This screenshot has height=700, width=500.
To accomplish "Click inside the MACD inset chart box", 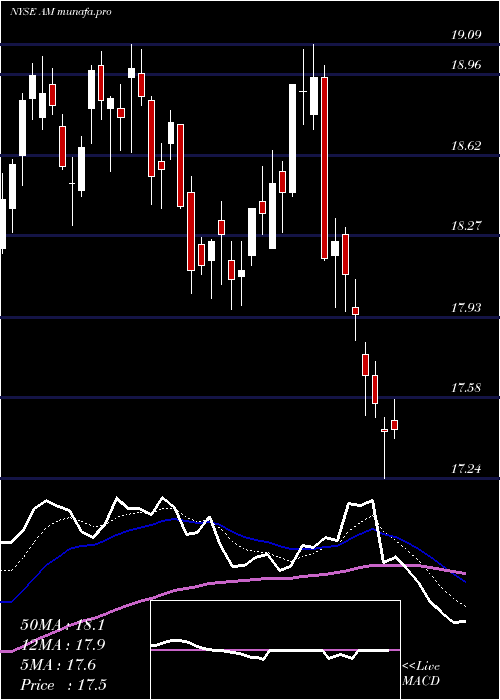I will point(275,650).
